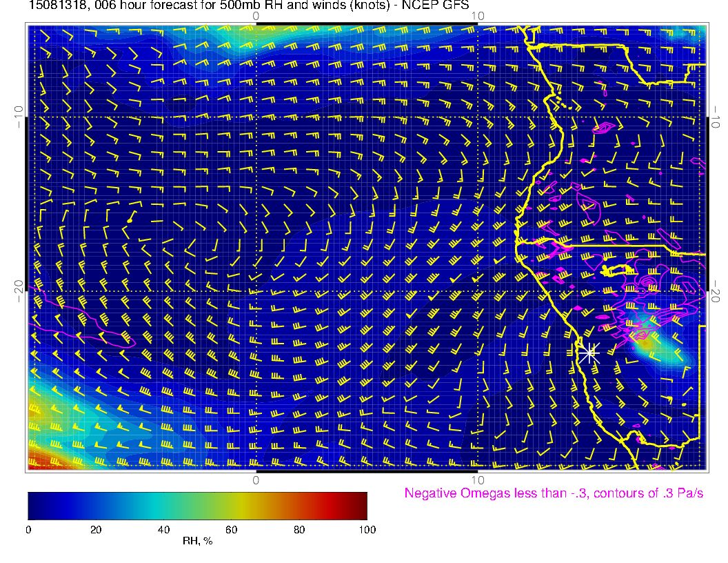The height and width of the screenshot is (563, 728).
Task: Click the right latitude label -20
Action: pyautogui.click(x=716, y=291)
